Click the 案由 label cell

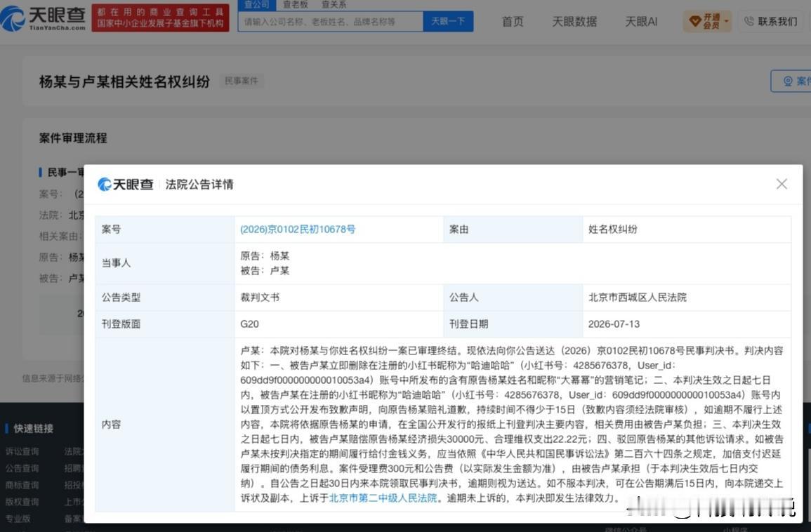tap(513, 229)
